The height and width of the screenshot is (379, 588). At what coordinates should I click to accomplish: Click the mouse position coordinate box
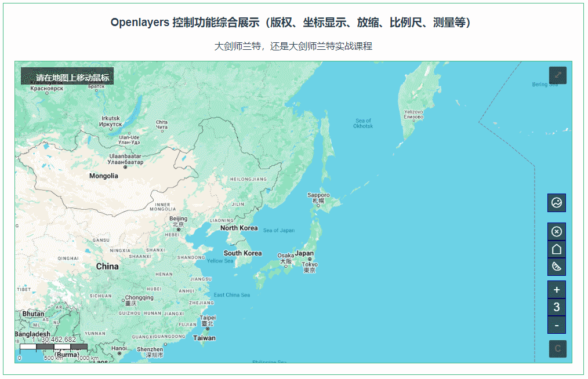[67, 76]
